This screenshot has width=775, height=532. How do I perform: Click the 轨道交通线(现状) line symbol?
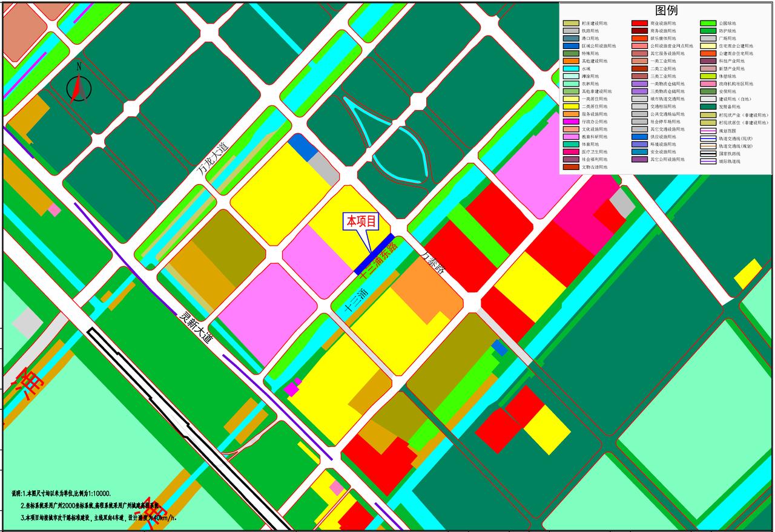point(708,138)
